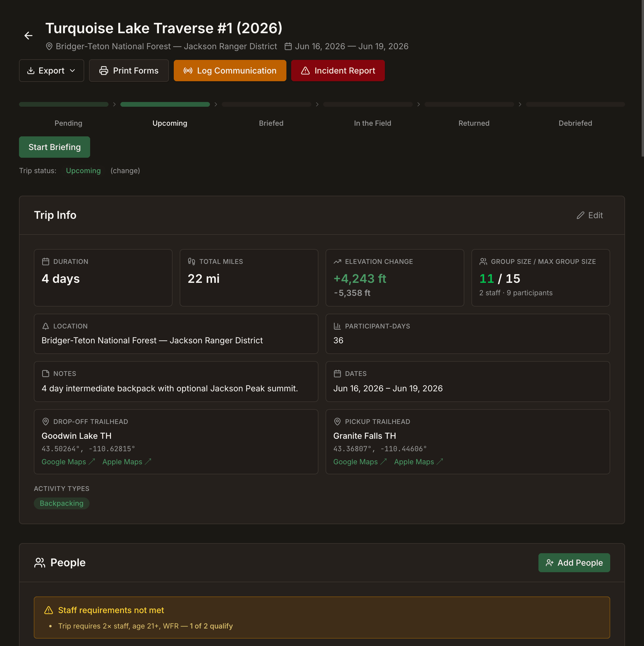This screenshot has width=644, height=646.
Task: Click the People section heading icon
Action: [x=39, y=563]
